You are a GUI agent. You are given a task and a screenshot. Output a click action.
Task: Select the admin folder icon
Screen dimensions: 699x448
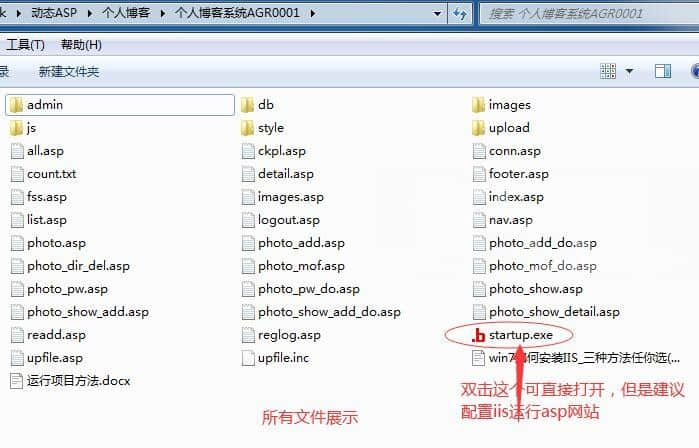pyautogui.click(x=16, y=105)
